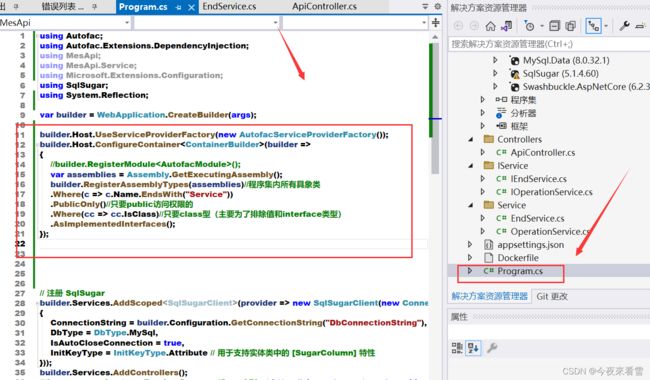Open the pending changes filter clock icon
This screenshot has height=380, width=650.
tap(529, 27)
